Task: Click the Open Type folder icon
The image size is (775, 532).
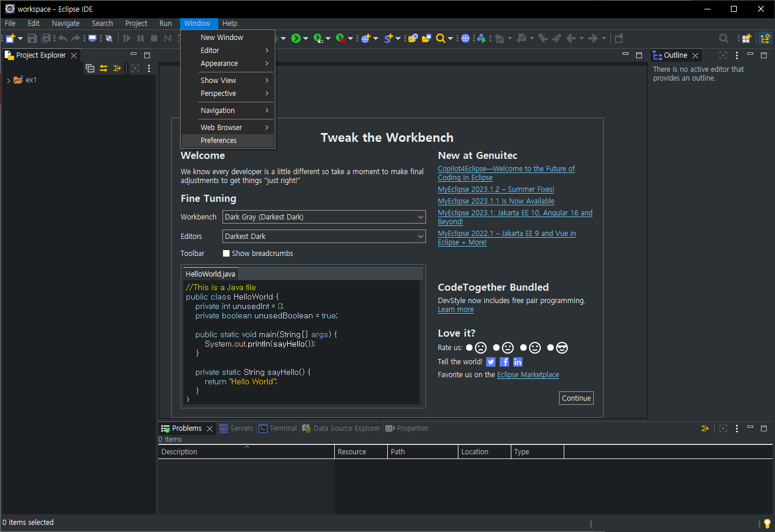Action: pos(413,38)
